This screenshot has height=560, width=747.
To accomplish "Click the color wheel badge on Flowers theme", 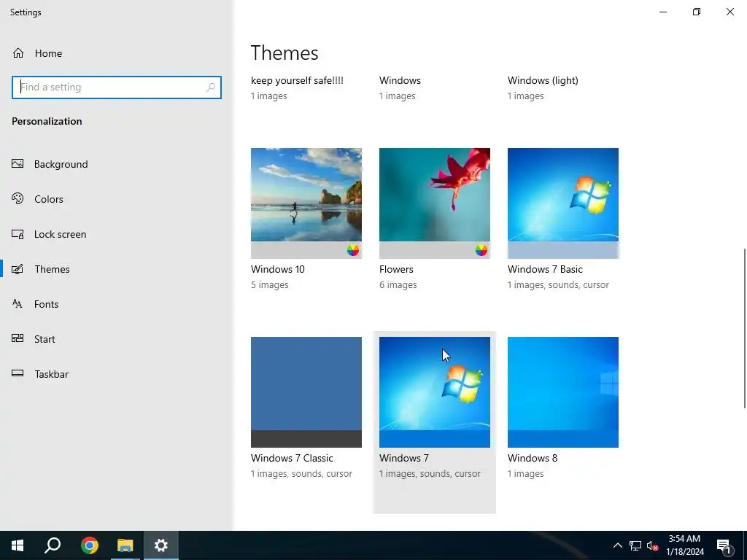I will [x=481, y=250].
